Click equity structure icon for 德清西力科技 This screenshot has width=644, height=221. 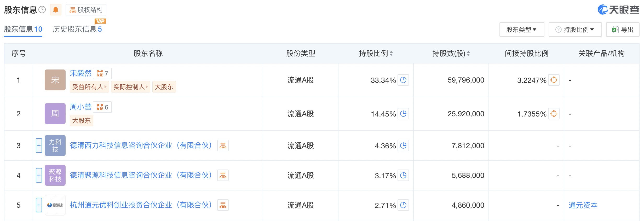coord(223,146)
